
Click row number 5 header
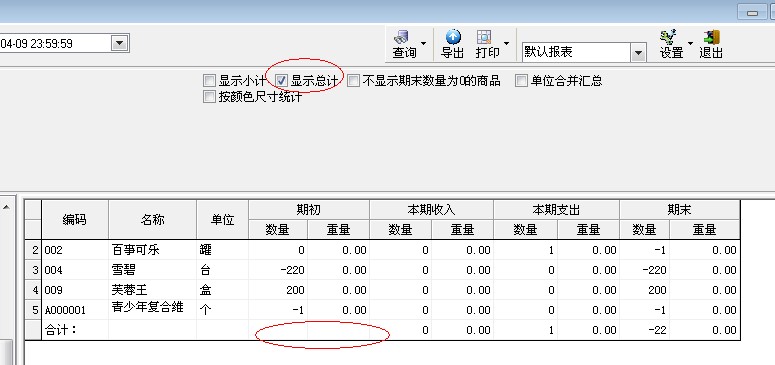tap(34, 310)
